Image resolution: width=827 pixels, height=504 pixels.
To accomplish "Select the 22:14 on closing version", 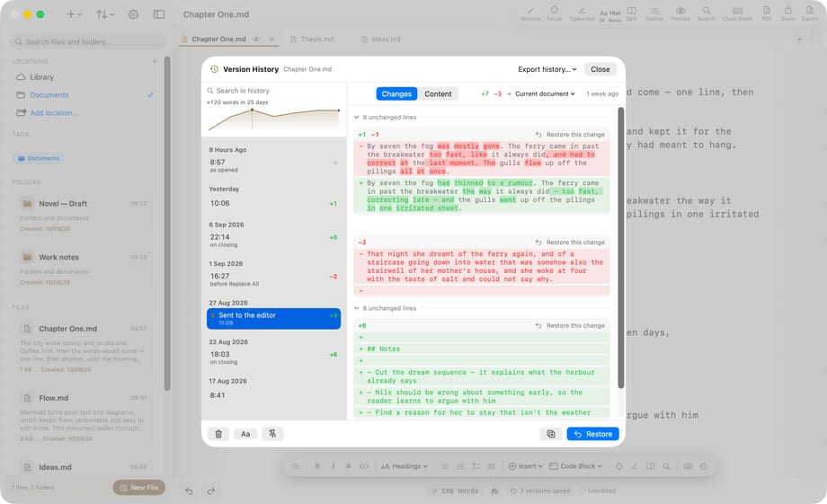I will pyautogui.click(x=274, y=240).
